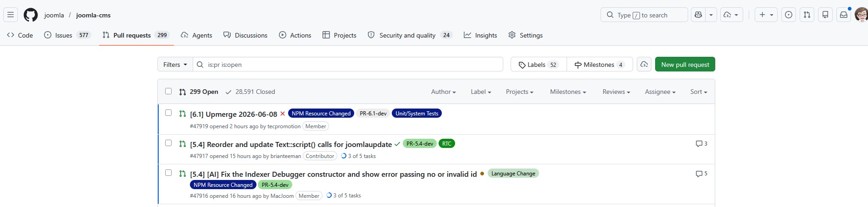The width and height of the screenshot is (868, 207).
Task: Open the joomla-cms repository link
Action: [x=93, y=15]
